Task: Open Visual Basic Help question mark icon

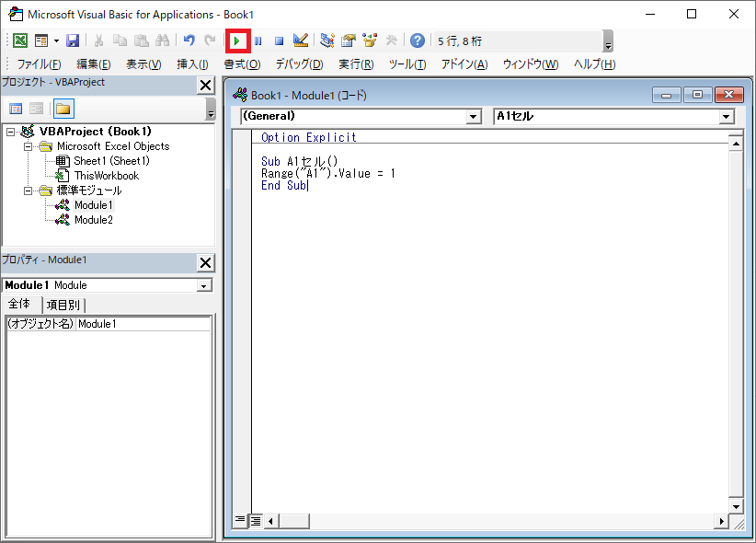Action: point(418,40)
